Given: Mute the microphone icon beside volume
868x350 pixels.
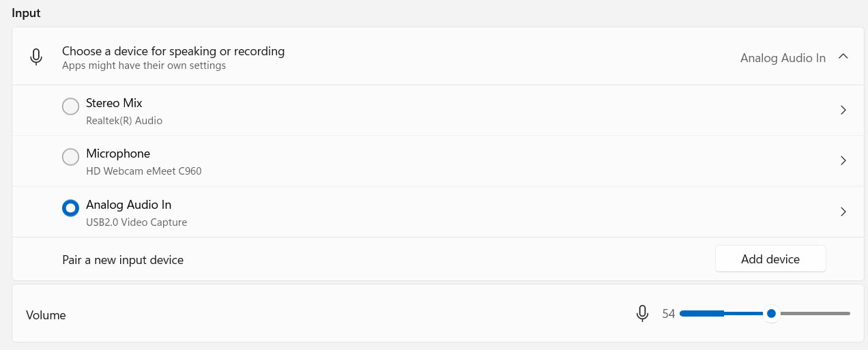Looking at the screenshot, I should 642,314.
